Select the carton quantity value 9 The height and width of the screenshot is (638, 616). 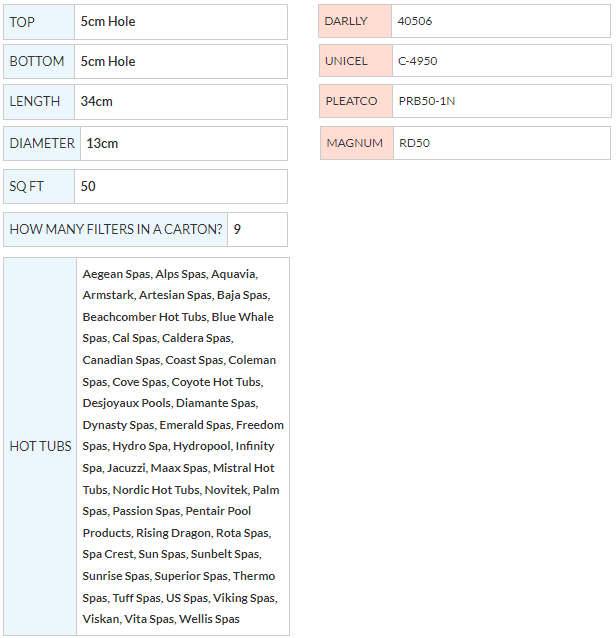click(x=237, y=230)
